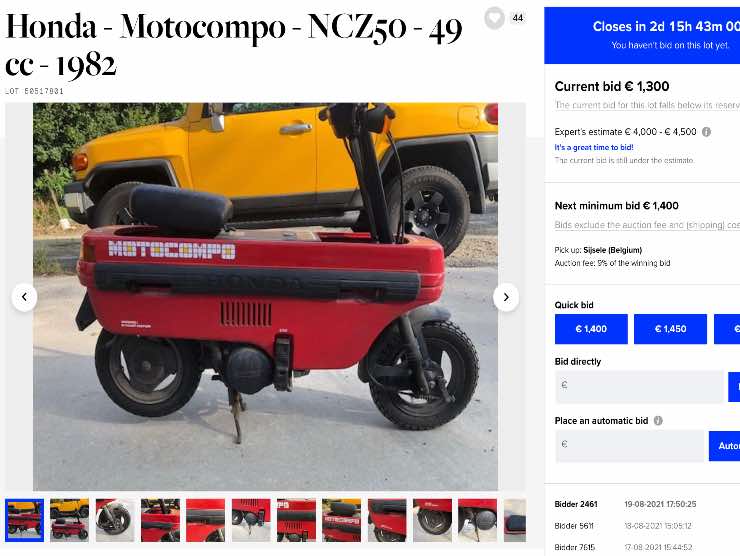Viewport: 740px width, 556px height.
Task: Focus the Bid directly amount field
Action: pyautogui.click(x=639, y=387)
